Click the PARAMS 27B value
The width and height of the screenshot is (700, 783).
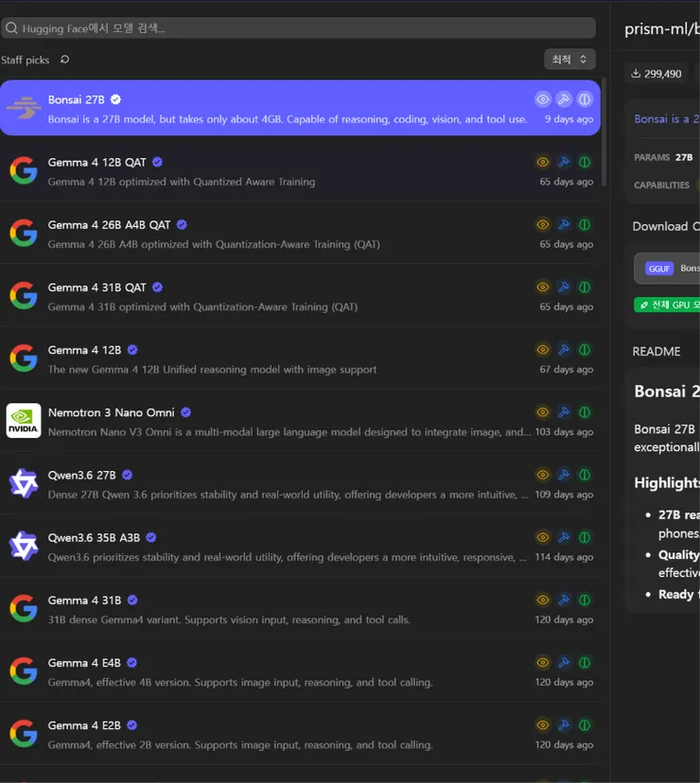pyautogui.click(x=684, y=157)
